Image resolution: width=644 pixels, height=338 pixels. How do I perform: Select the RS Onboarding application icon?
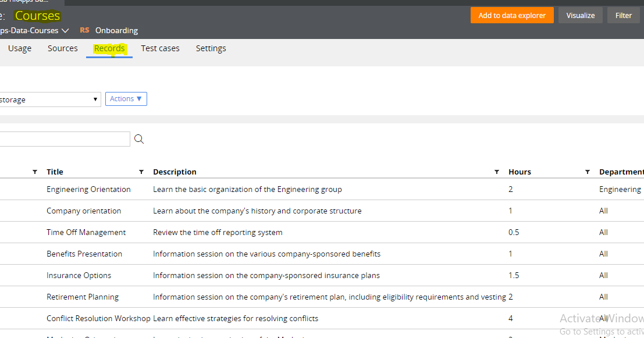(x=85, y=30)
